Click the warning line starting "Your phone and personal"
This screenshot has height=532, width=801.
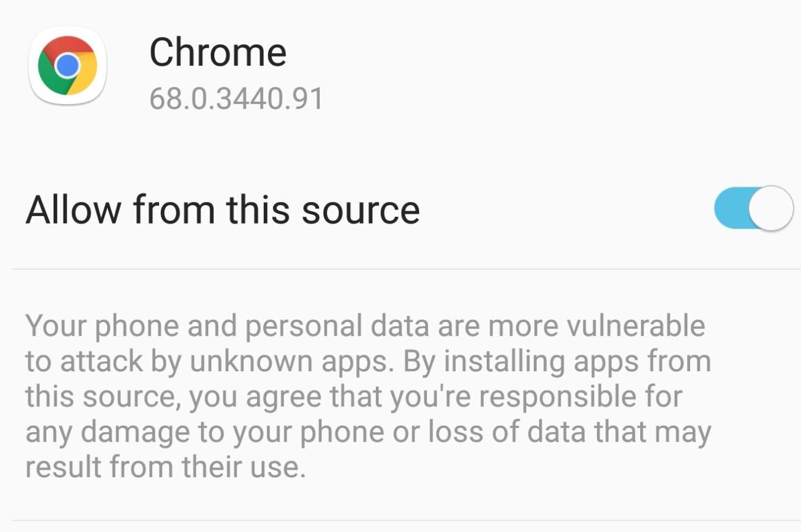point(365,326)
